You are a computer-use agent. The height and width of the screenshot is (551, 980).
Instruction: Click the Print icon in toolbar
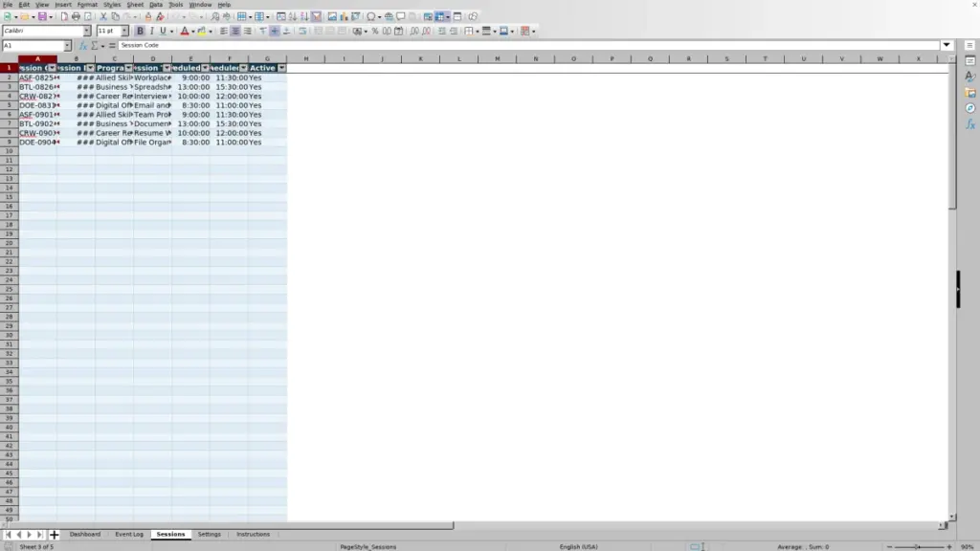[x=76, y=16]
